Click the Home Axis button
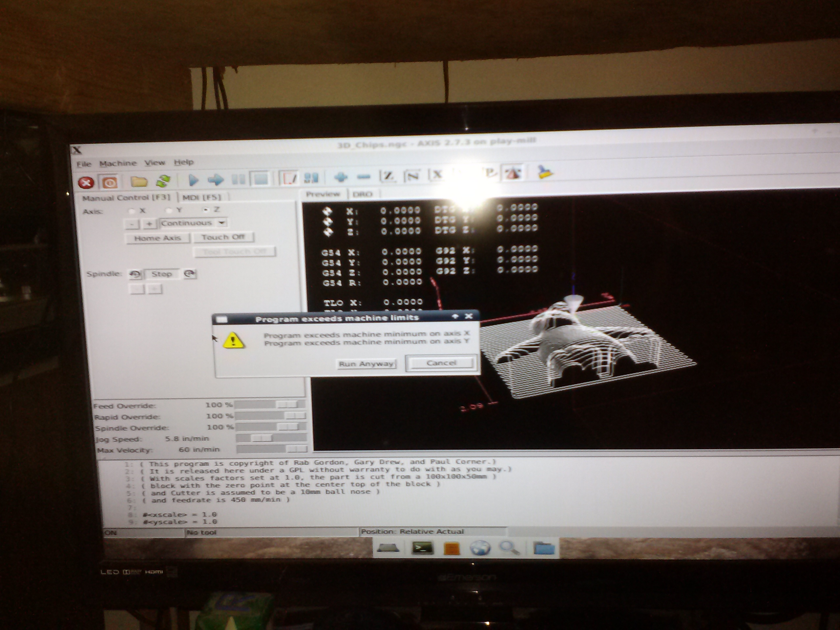The image size is (840, 630). click(x=157, y=238)
